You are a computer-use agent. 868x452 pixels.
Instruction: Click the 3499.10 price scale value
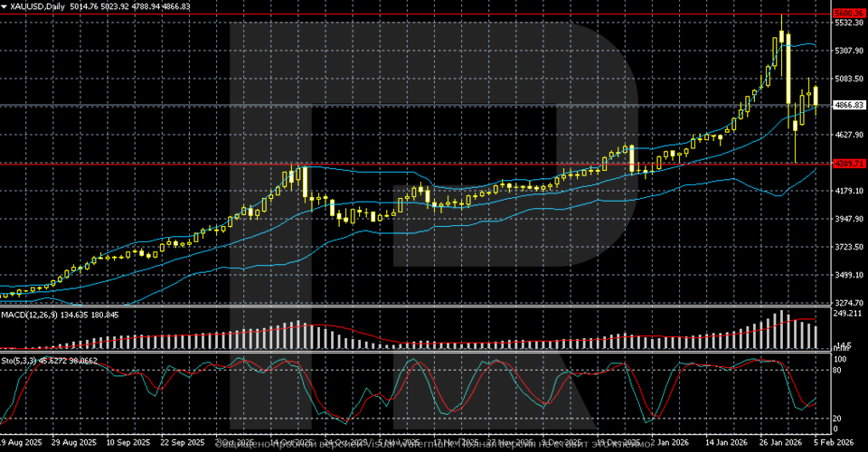(x=848, y=275)
